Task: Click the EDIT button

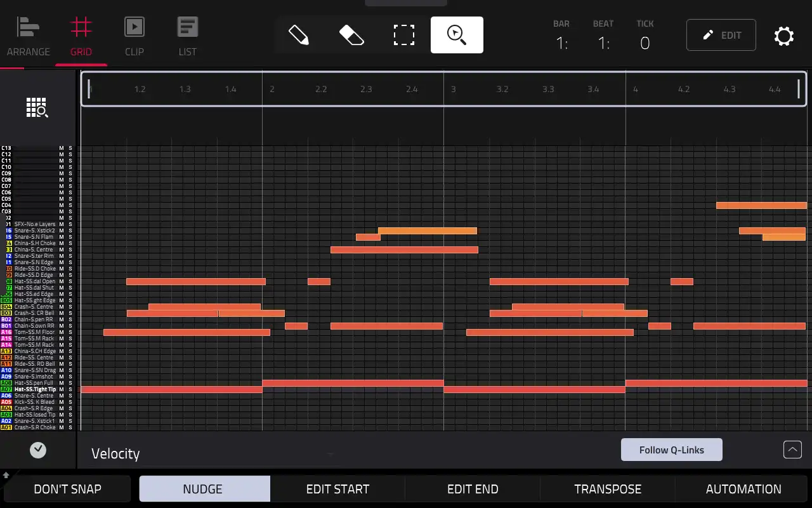Action: 721,35
